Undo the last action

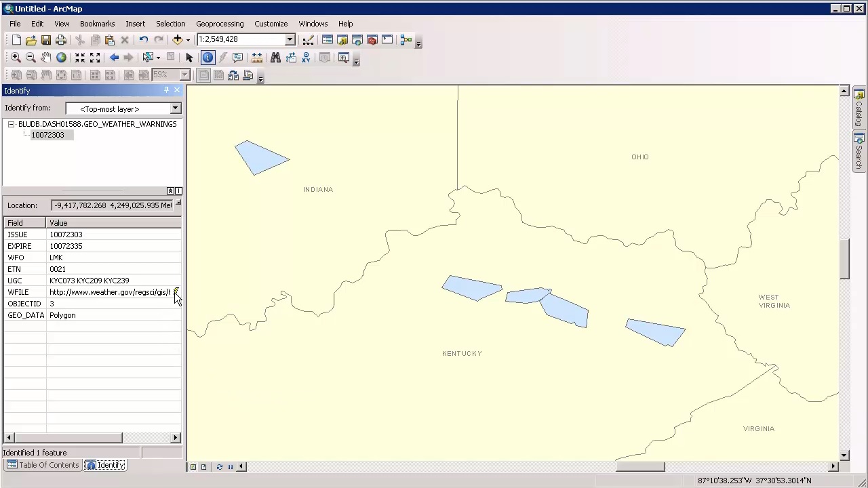tap(144, 40)
